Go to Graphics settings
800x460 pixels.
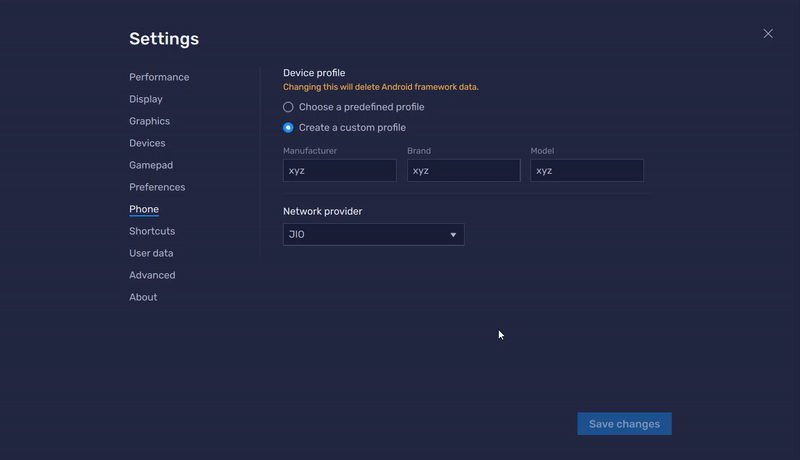(x=149, y=121)
